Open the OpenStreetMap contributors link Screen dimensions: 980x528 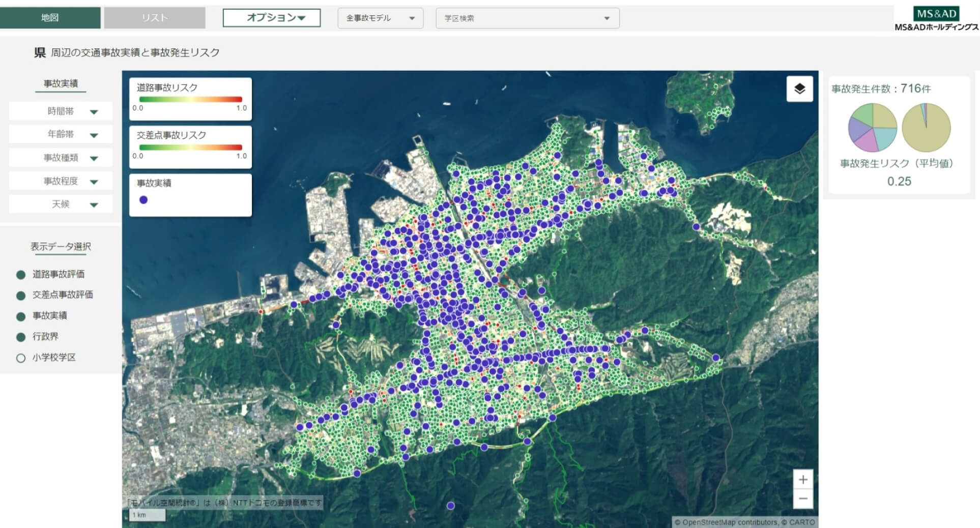coord(730,522)
